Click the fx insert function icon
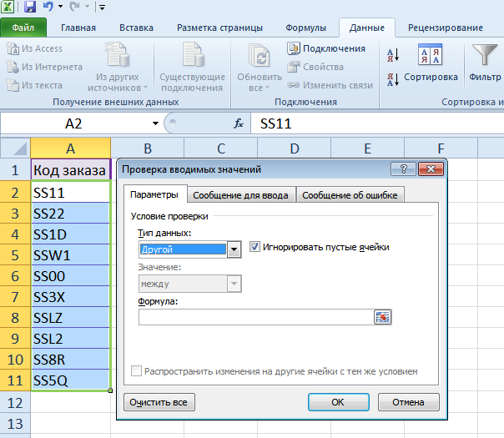The image size is (504, 438). (x=239, y=123)
